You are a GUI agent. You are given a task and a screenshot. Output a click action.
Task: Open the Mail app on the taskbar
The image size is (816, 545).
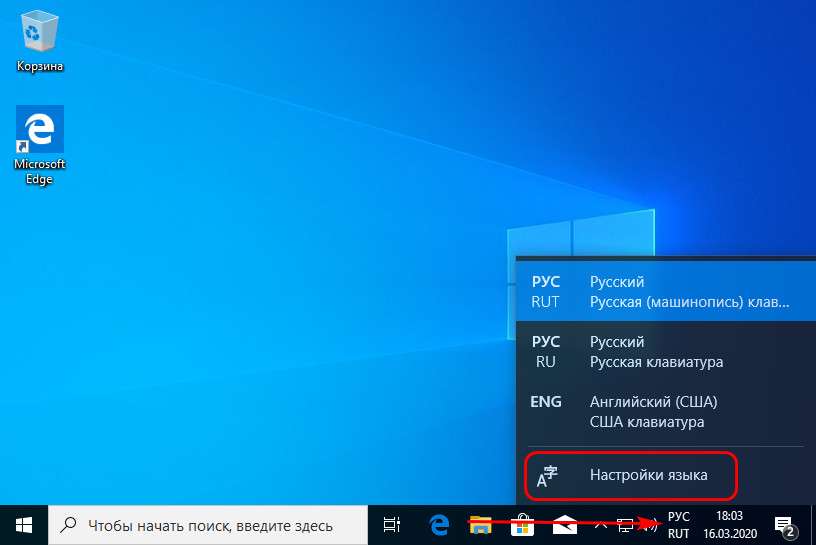pyautogui.click(x=564, y=525)
